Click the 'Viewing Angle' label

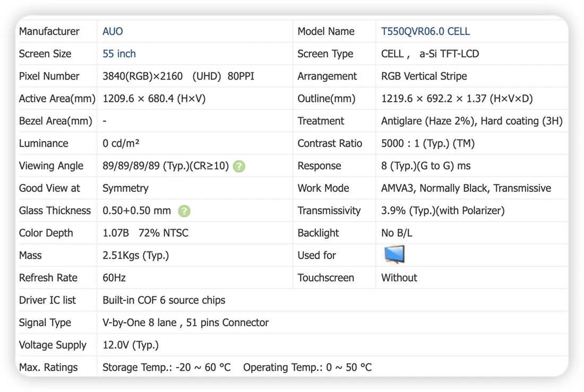(51, 165)
